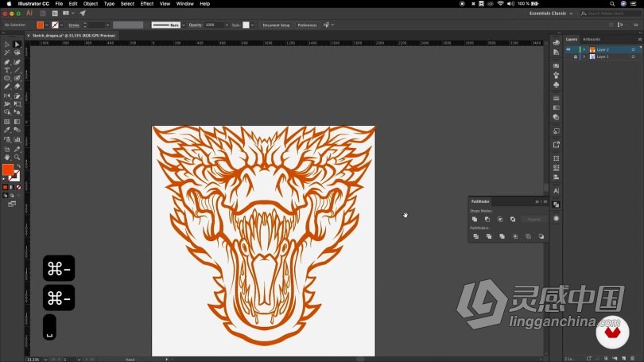The width and height of the screenshot is (644, 362).
Task: Click Exclude shape mode in Pathfinder
Action: pyautogui.click(x=513, y=220)
